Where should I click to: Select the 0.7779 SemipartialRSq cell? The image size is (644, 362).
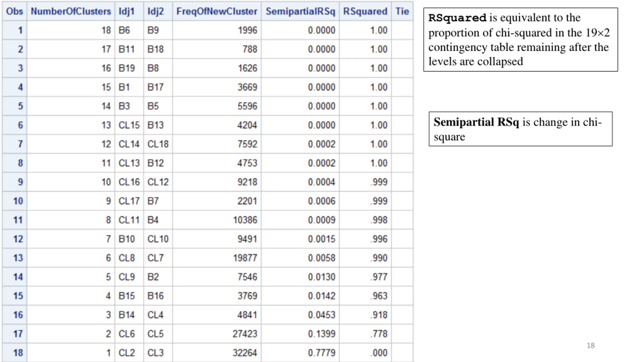(300, 353)
